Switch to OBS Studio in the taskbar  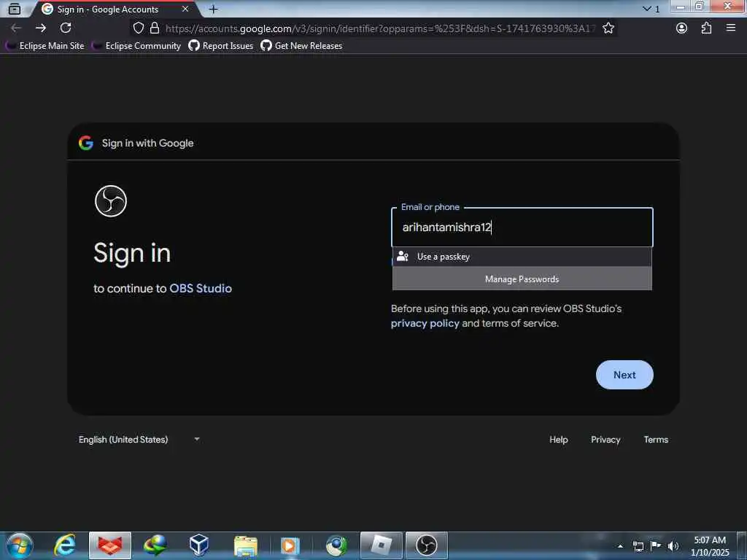426,545
